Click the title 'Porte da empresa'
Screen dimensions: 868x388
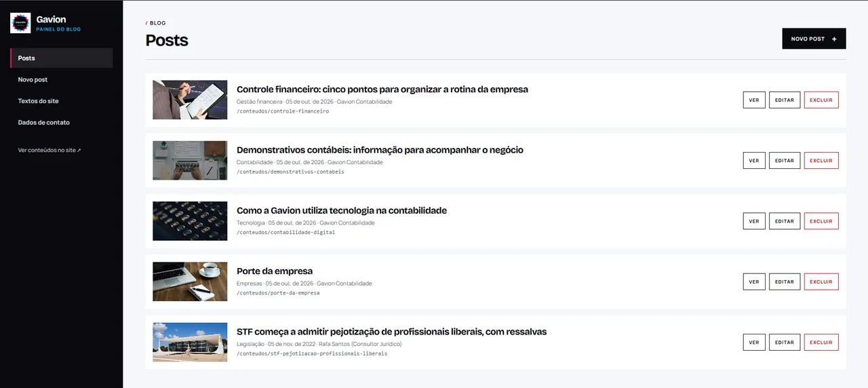tap(275, 271)
